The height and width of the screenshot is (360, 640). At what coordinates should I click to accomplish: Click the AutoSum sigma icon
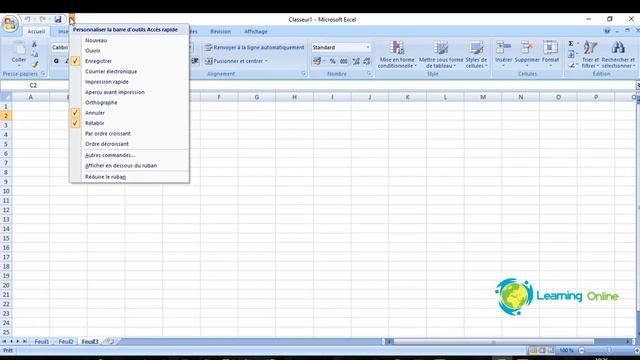[571, 43]
